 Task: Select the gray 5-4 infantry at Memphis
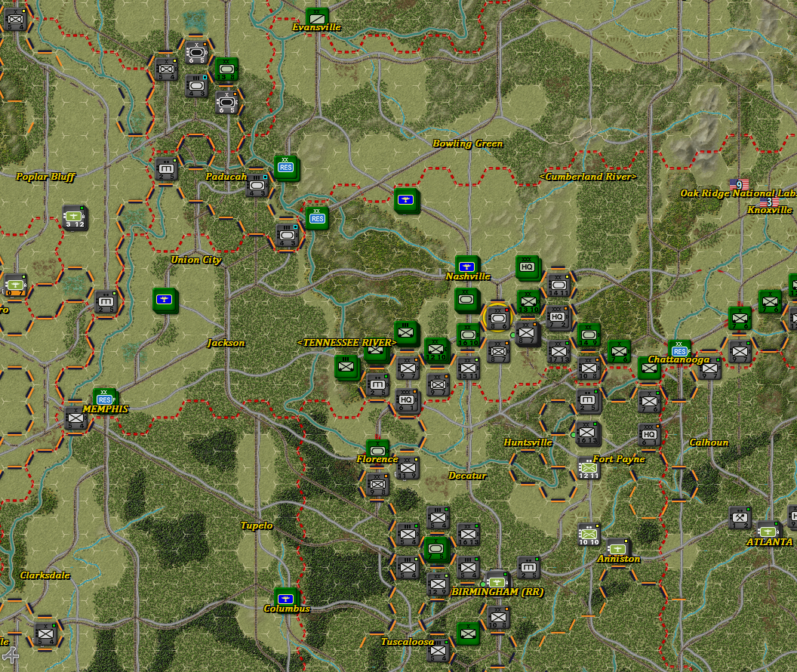(75, 419)
